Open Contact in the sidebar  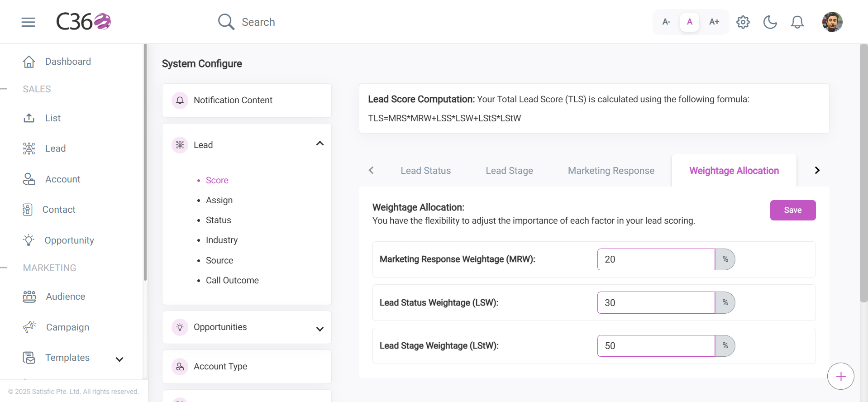pos(59,210)
